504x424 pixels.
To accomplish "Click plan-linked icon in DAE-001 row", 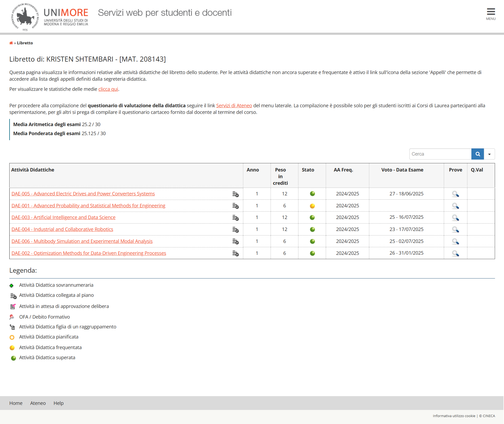I will point(236,206).
